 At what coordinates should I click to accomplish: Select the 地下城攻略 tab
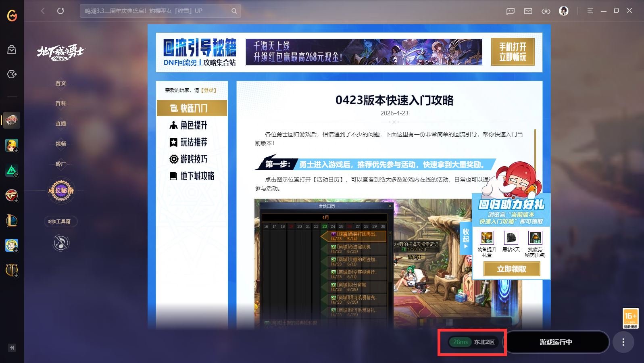click(x=192, y=176)
